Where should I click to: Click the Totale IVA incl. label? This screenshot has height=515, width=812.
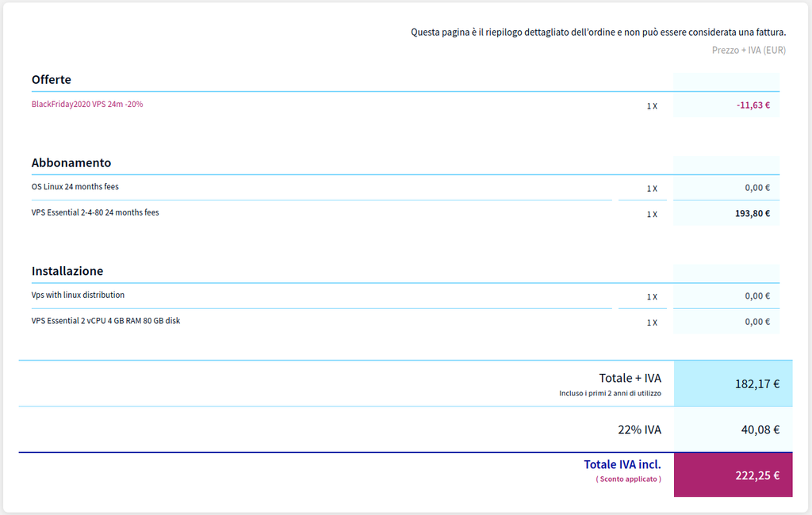point(622,464)
